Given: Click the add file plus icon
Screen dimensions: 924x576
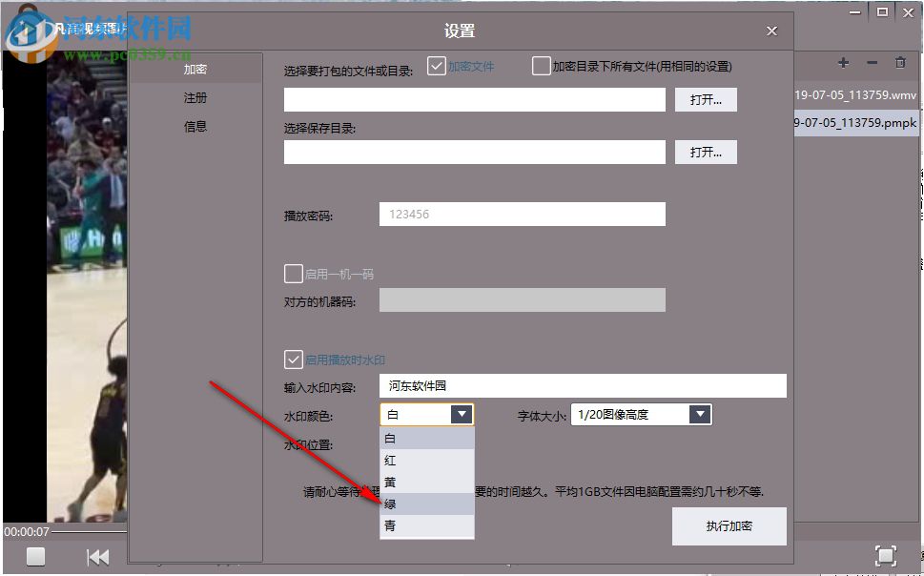Looking at the screenshot, I should pos(843,61).
